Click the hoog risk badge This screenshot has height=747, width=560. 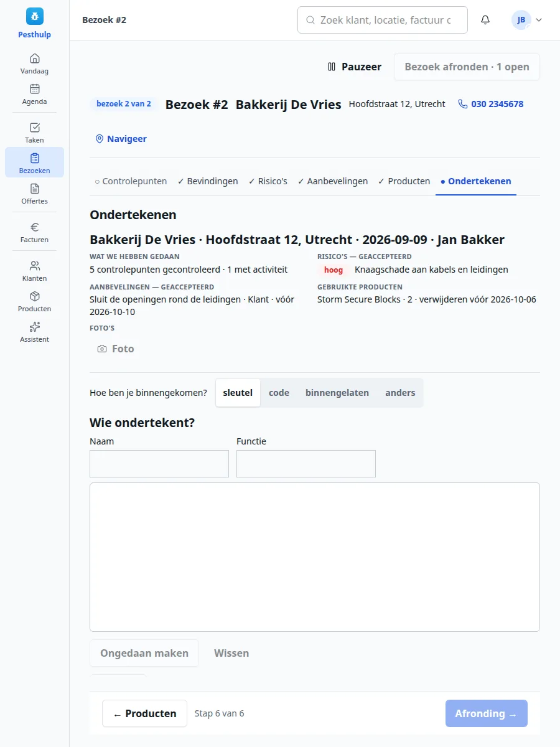tap(334, 270)
